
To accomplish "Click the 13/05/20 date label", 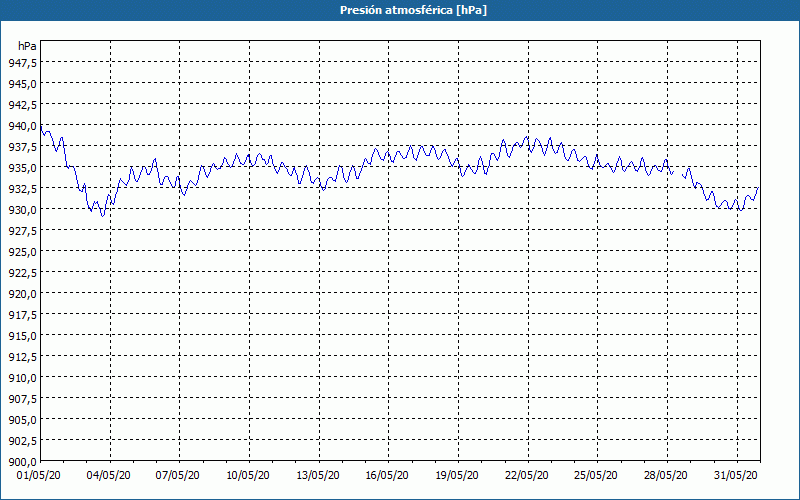I will 317,476.
